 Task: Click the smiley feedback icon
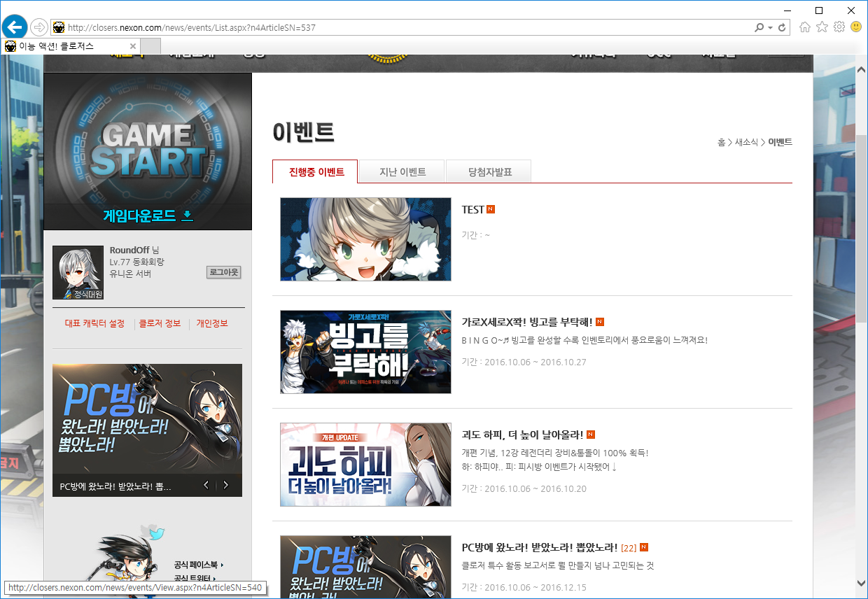click(855, 27)
